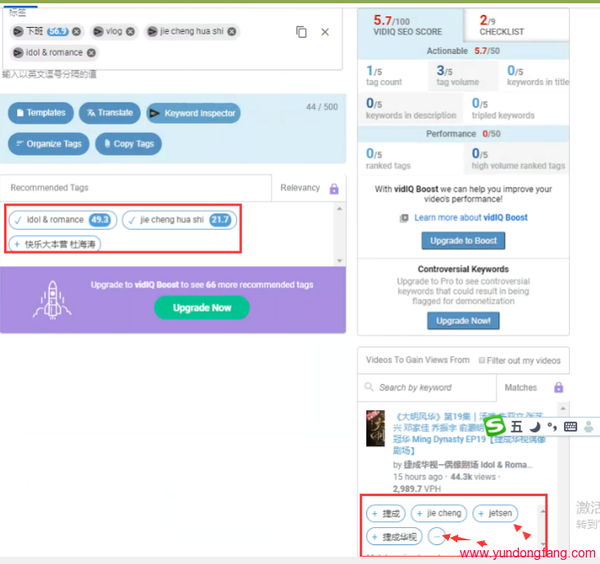Remove the vlog tag
The image size is (600, 564).
130,31
